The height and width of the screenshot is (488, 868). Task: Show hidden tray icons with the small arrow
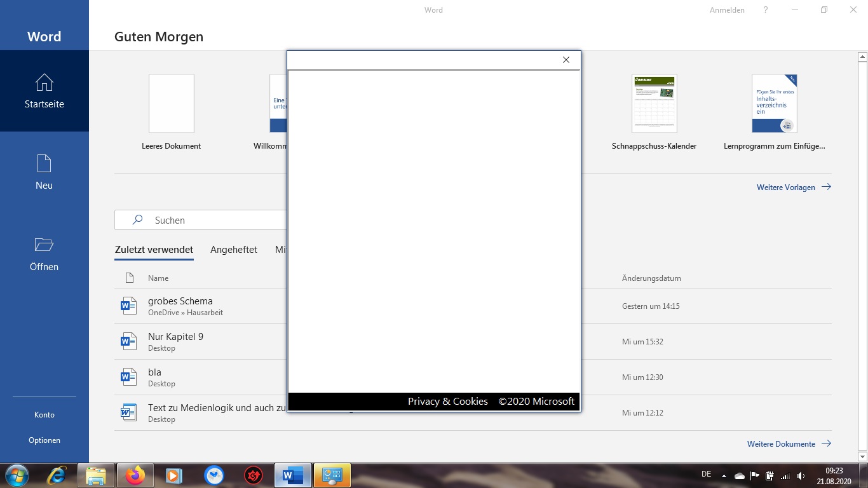[x=724, y=475]
